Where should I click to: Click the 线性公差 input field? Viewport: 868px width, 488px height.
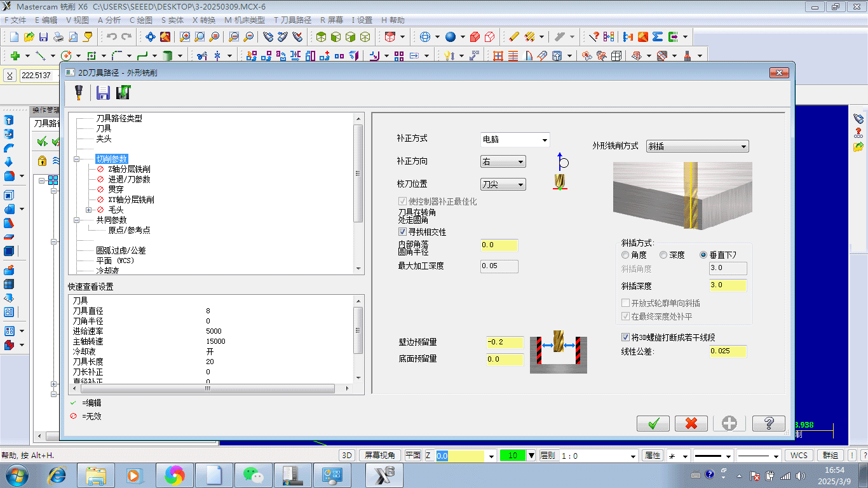728,351
